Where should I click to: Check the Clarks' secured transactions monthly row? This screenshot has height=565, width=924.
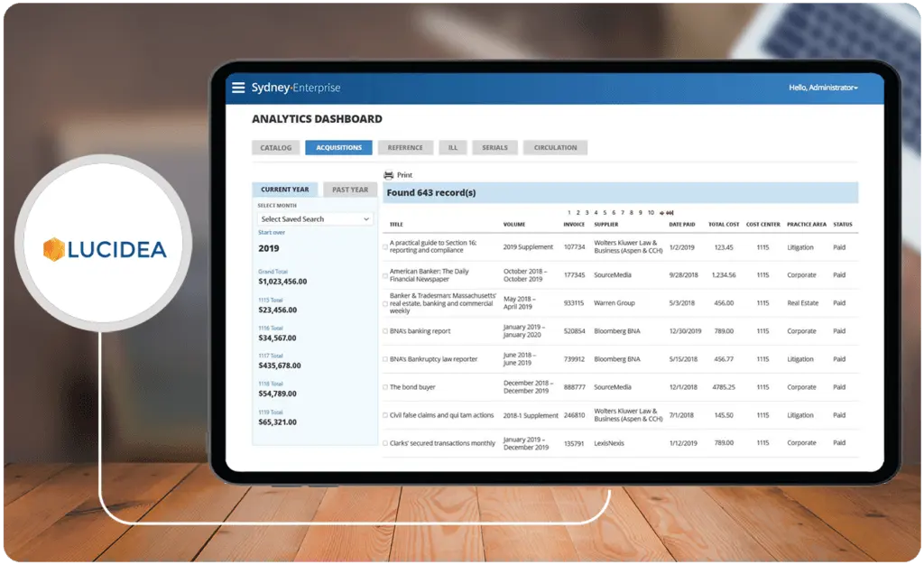click(385, 443)
